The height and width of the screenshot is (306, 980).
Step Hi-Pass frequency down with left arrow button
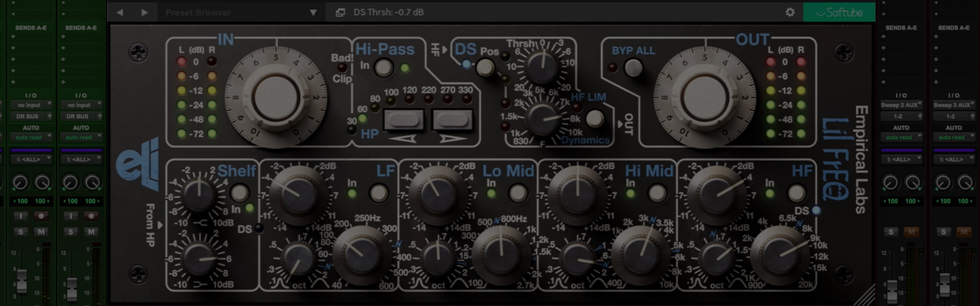tap(404, 121)
